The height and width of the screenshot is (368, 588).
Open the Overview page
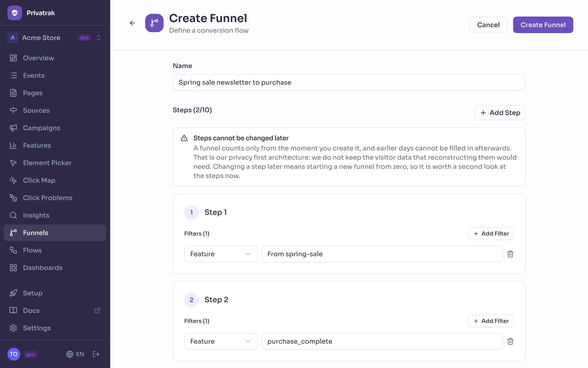coord(55,58)
